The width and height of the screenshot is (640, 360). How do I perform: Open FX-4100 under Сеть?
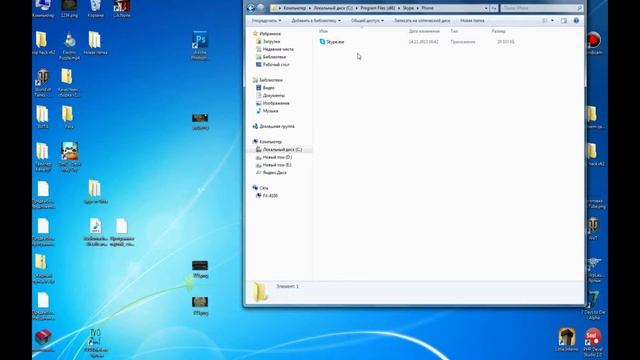point(270,196)
